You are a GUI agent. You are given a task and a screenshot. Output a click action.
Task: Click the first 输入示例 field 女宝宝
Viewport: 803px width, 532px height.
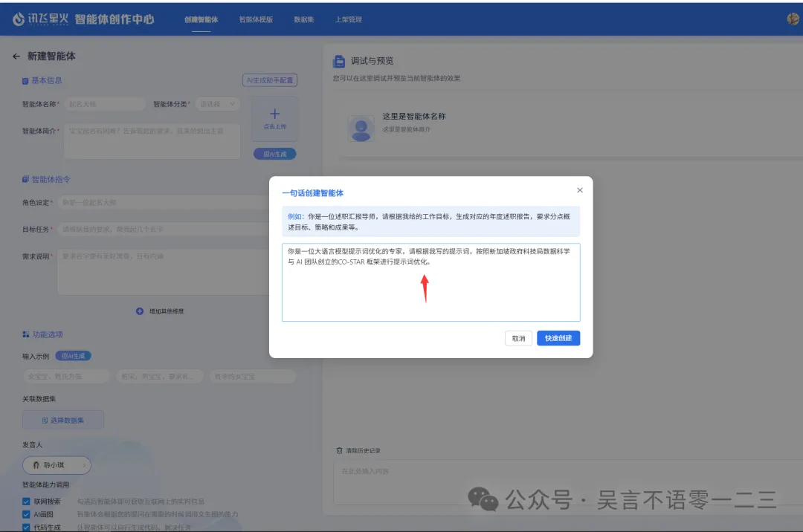tap(66, 377)
